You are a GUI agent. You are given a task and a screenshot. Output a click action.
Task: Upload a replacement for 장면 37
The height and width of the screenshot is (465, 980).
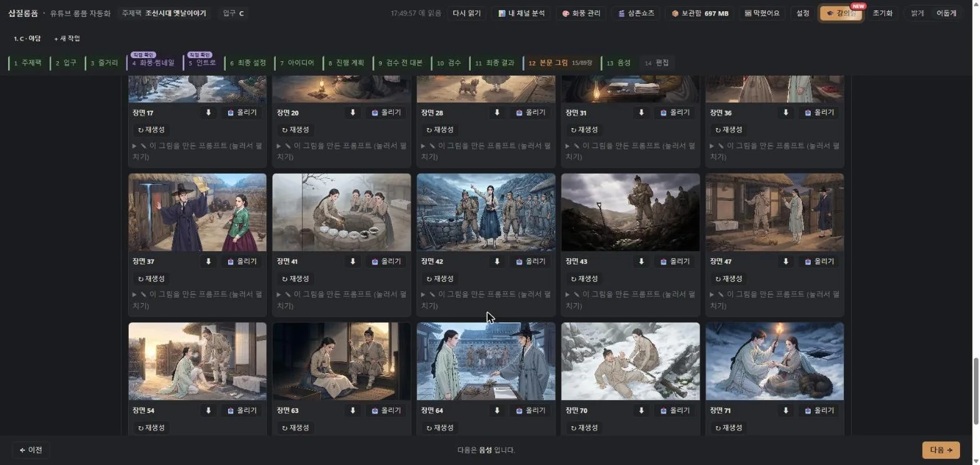(242, 261)
